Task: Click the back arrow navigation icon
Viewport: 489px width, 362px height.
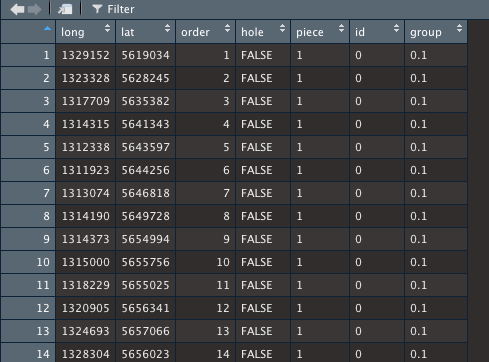Action: pyautogui.click(x=17, y=9)
